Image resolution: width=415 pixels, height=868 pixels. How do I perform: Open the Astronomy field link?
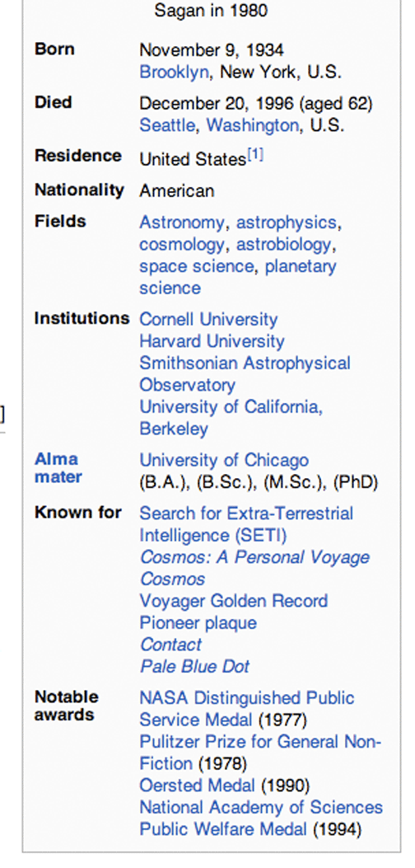(x=182, y=223)
